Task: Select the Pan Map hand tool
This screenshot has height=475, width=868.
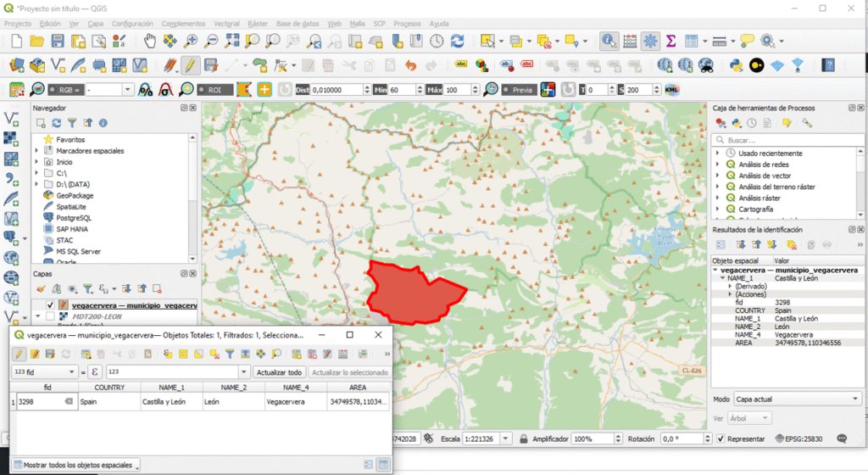Action: (x=150, y=41)
